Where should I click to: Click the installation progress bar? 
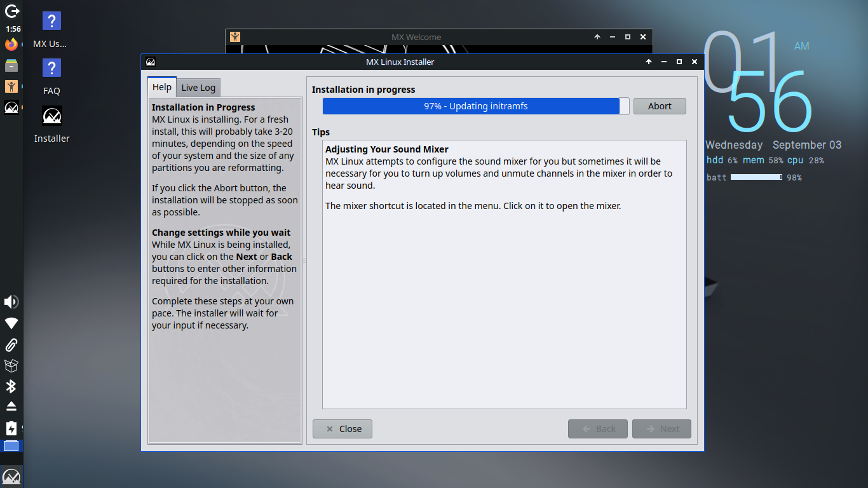coord(473,106)
